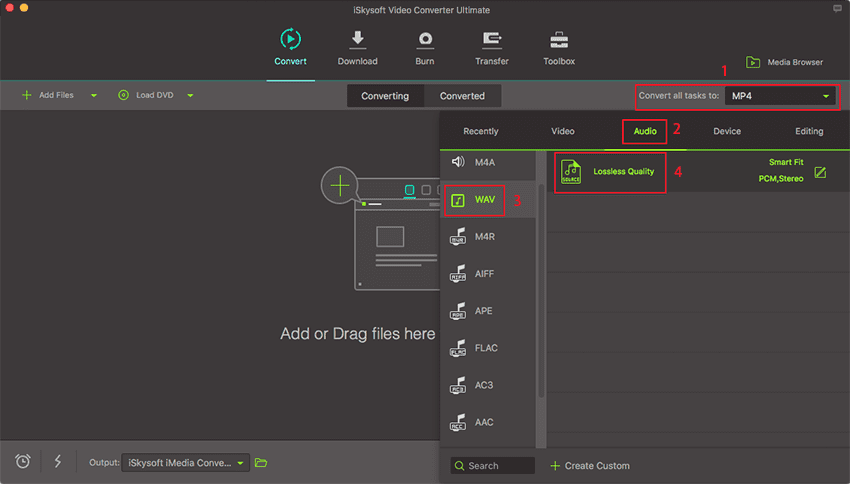Open the output folder icon
Screen dimensions: 850x484
pyautogui.click(x=261, y=463)
